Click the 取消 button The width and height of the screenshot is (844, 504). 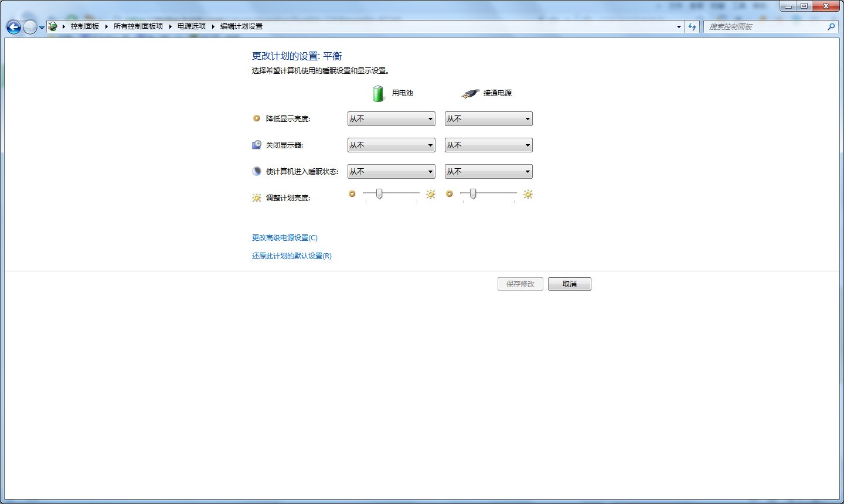click(570, 284)
